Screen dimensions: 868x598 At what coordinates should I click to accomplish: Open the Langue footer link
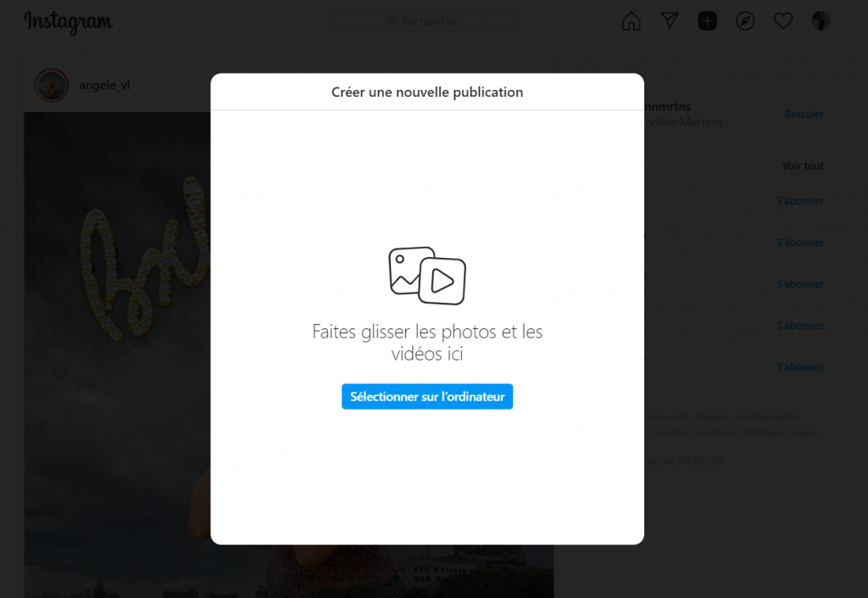[x=801, y=433]
